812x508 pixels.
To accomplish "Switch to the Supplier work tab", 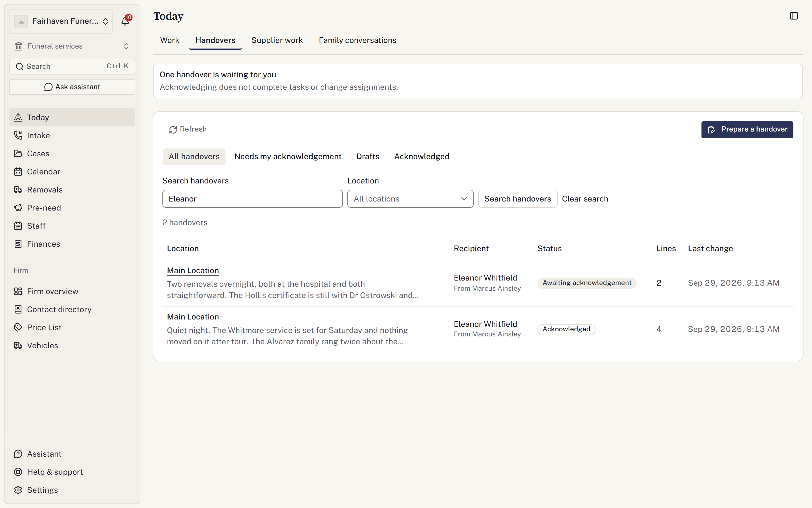I will (x=277, y=40).
